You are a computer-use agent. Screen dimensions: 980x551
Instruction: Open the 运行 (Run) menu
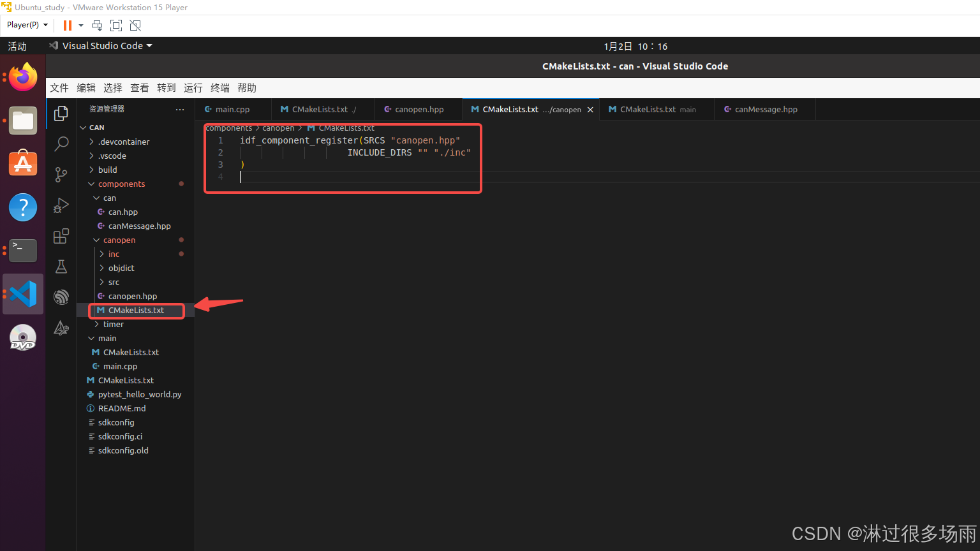click(193, 88)
